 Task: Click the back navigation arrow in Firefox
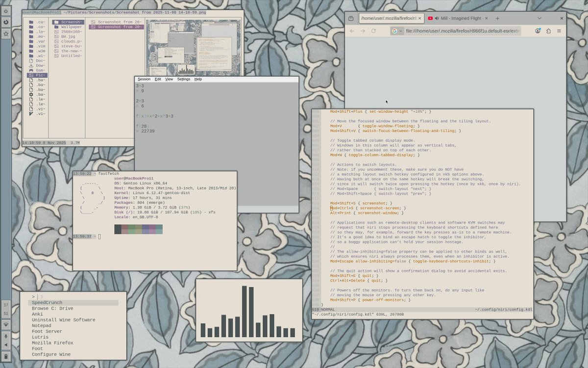pyautogui.click(x=351, y=30)
